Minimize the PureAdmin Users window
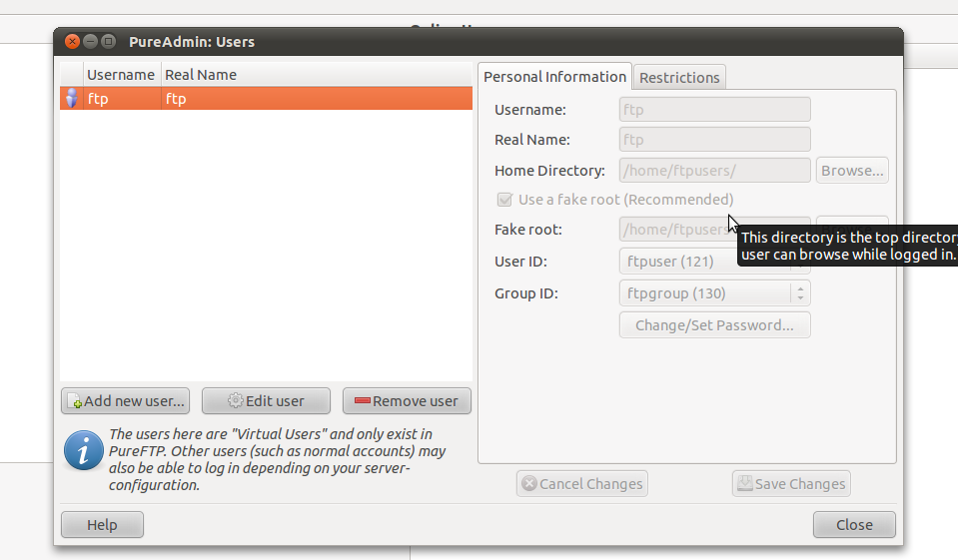This screenshot has width=958, height=560. (91, 42)
